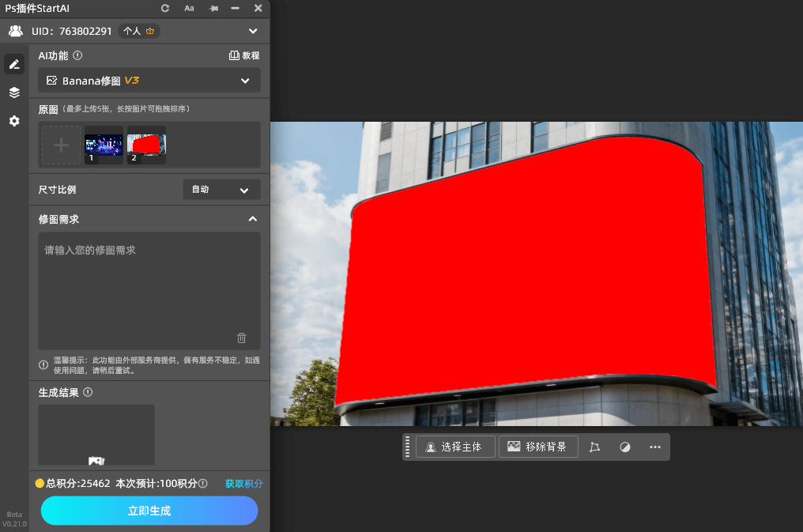Open the Banana修图 V3 dropdown
Image resolution: width=803 pixels, height=532 pixels.
149,81
